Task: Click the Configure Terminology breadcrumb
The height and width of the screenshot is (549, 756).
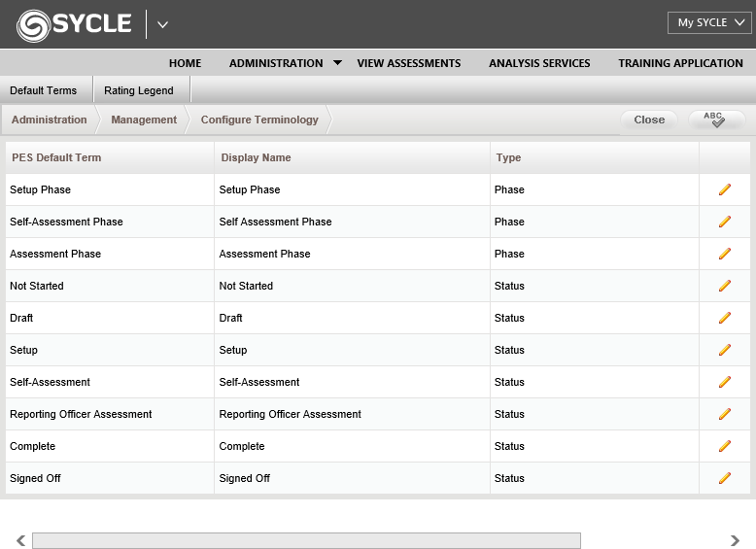Action: (259, 120)
